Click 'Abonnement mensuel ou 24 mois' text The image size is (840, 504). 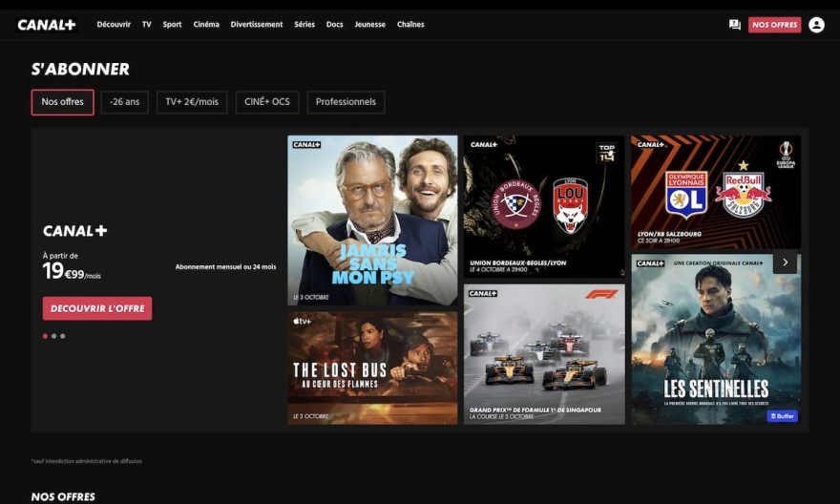click(225, 266)
